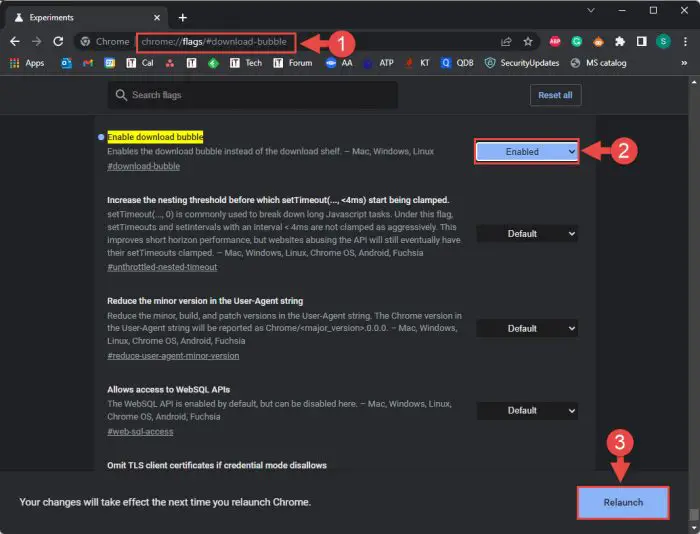Click the scrollbar up arrow
This screenshot has height=534, width=700.
pos(693,82)
